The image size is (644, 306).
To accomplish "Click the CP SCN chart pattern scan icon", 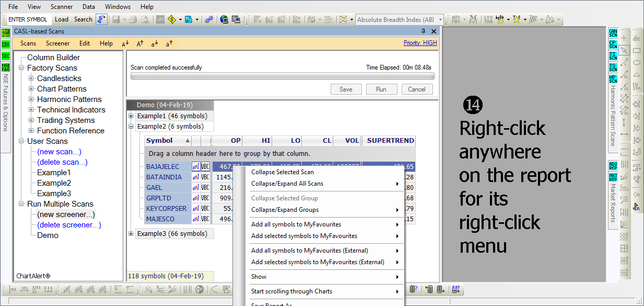I will (x=613, y=44).
